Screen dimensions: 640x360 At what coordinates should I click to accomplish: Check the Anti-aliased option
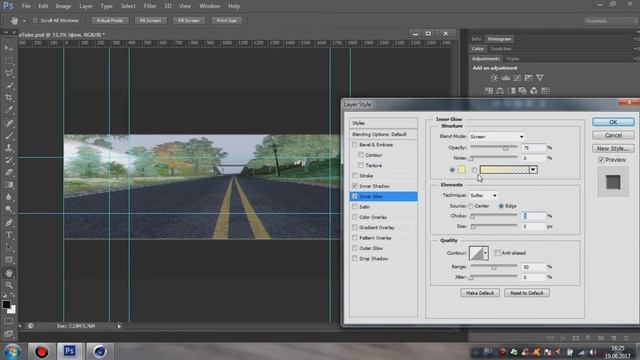tap(498, 253)
